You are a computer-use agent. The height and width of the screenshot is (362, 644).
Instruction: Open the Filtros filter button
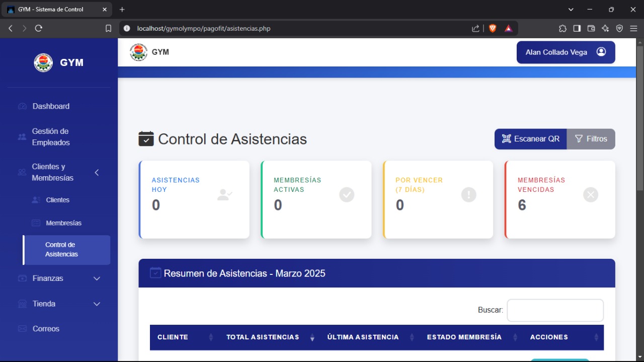(x=591, y=139)
